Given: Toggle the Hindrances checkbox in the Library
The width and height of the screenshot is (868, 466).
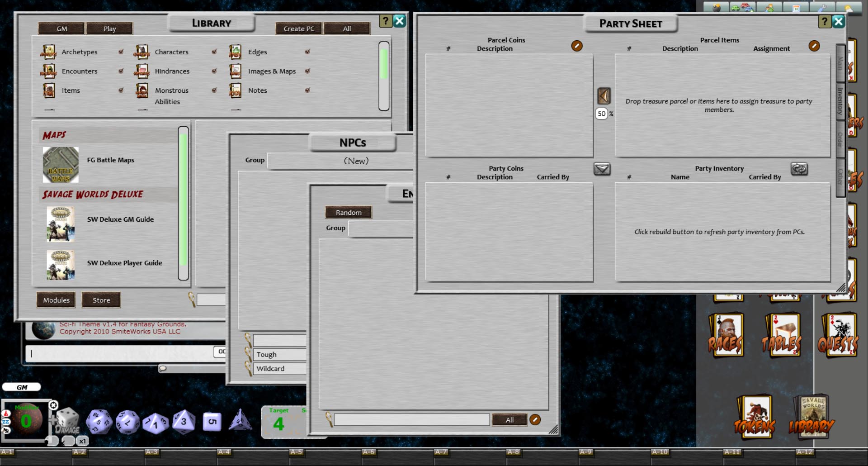Looking at the screenshot, I should (x=214, y=71).
